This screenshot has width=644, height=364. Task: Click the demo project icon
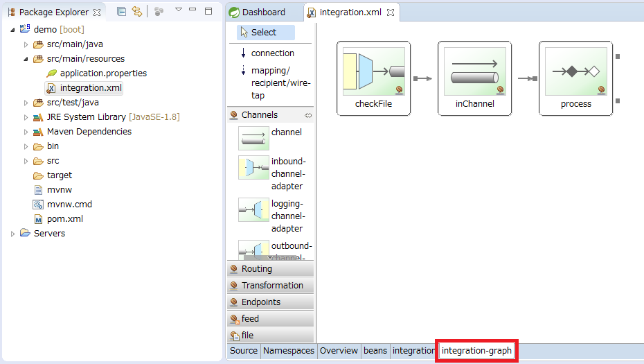pyautogui.click(x=25, y=29)
